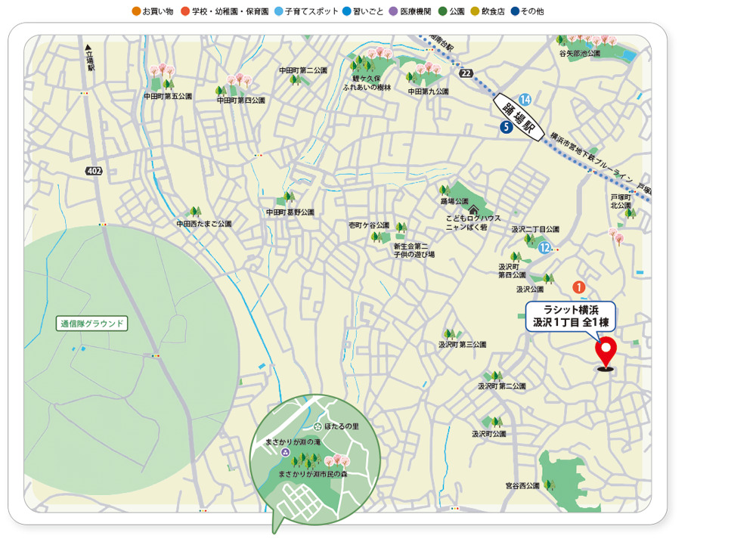This screenshot has width=756, height=542.
Task: Click the tree icon above 汲沢町公園
Action: 497,422
